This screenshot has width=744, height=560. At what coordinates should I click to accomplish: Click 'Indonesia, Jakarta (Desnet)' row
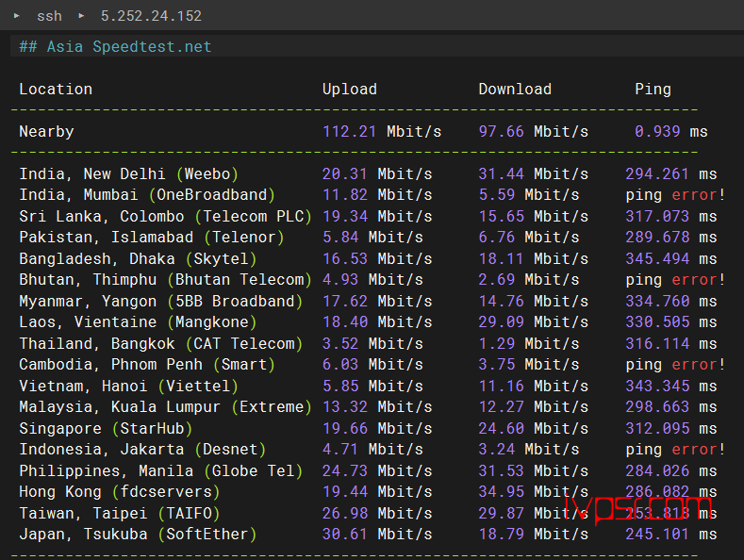pos(372,450)
